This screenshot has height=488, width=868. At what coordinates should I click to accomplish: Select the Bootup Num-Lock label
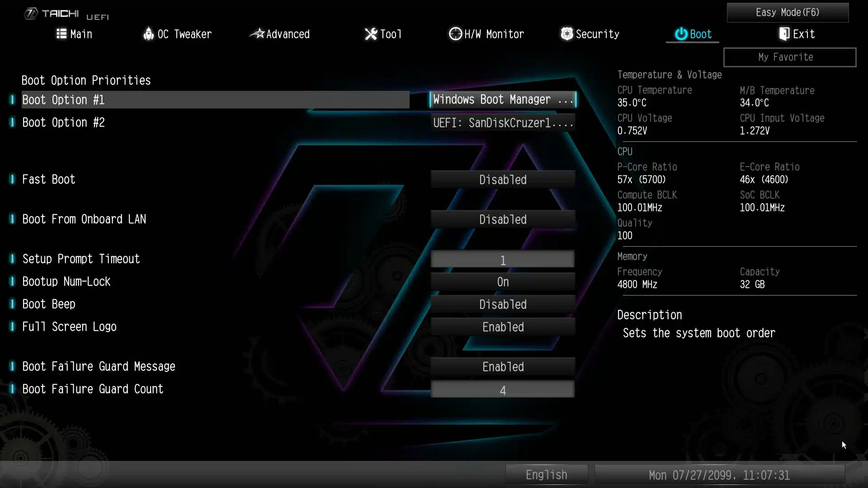[x=66, y=282]
